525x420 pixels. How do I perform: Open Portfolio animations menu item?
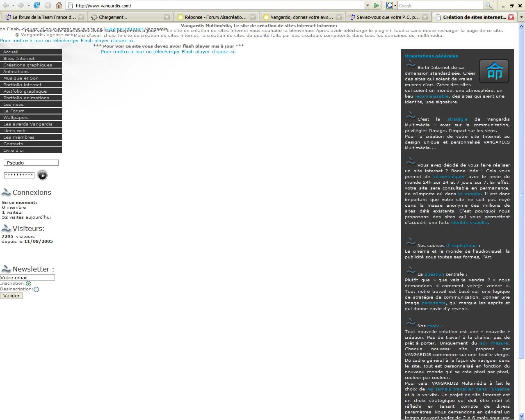31,98
